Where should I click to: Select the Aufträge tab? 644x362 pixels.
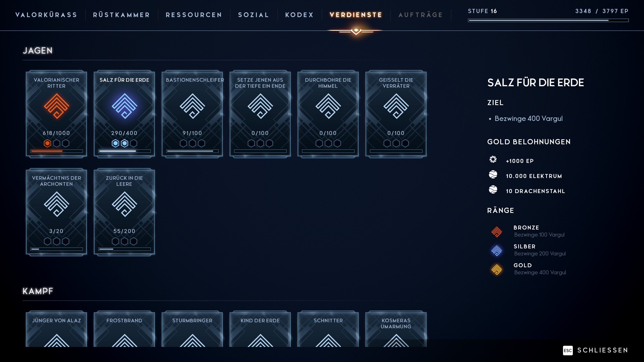coord(421,15)
